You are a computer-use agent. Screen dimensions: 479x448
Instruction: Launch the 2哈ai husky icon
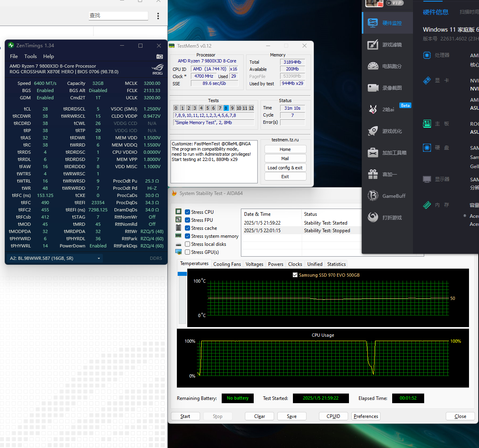373,109
